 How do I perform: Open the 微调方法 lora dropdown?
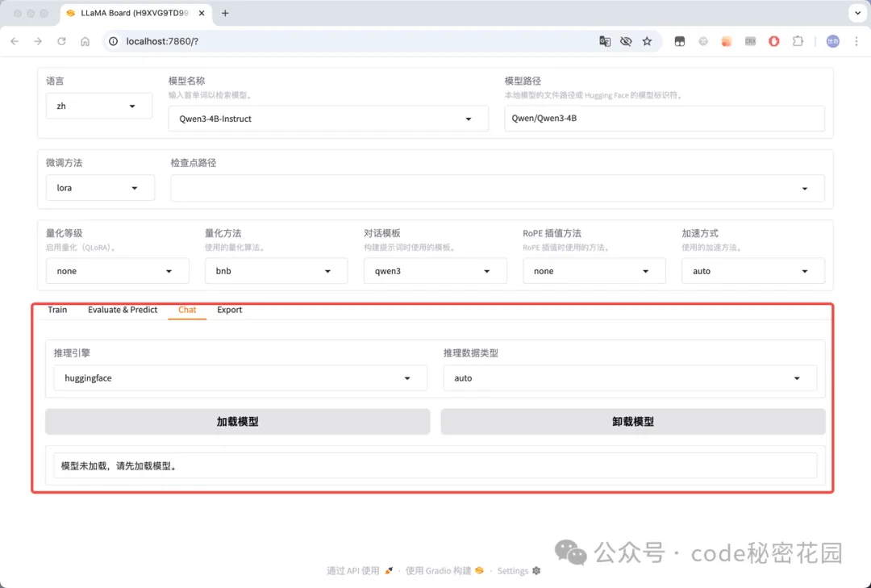(x=100, y=188)
